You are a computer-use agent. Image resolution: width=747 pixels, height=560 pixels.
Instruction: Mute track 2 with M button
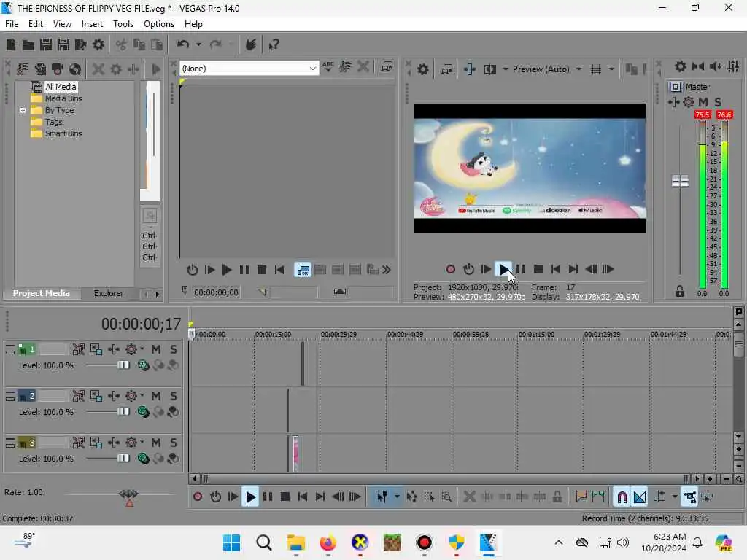[156, 396]
